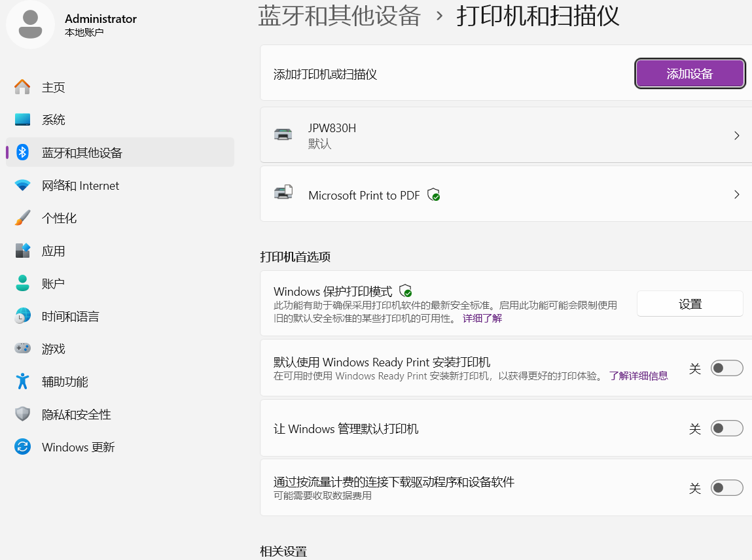752x560 pixels.
Task: Open the 详细了解 link
Action: point(482,319)
